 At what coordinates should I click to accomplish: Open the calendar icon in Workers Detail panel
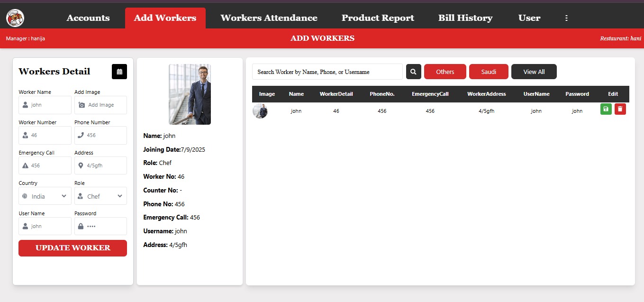[x=119, y=72]
